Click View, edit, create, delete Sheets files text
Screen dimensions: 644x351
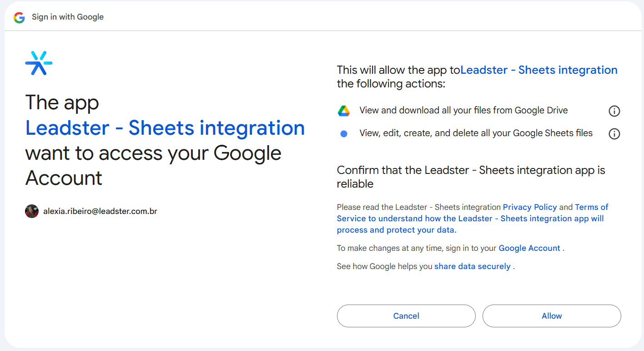476,133
